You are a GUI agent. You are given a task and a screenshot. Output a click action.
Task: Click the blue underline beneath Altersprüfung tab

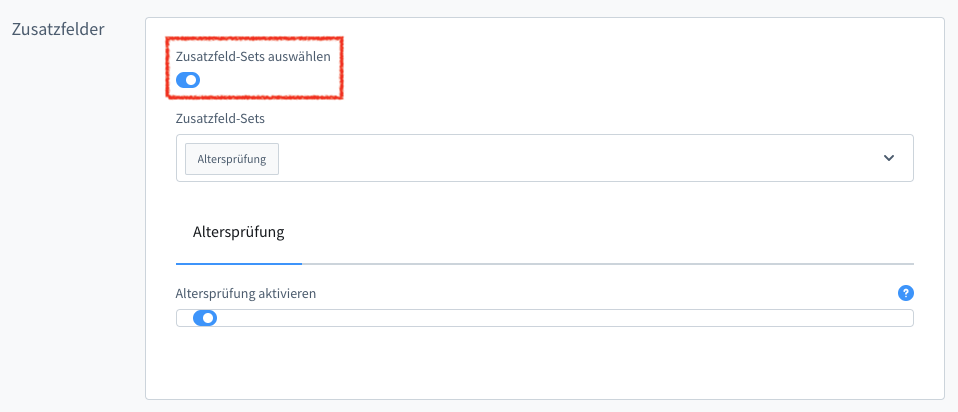tap(239, 263)
